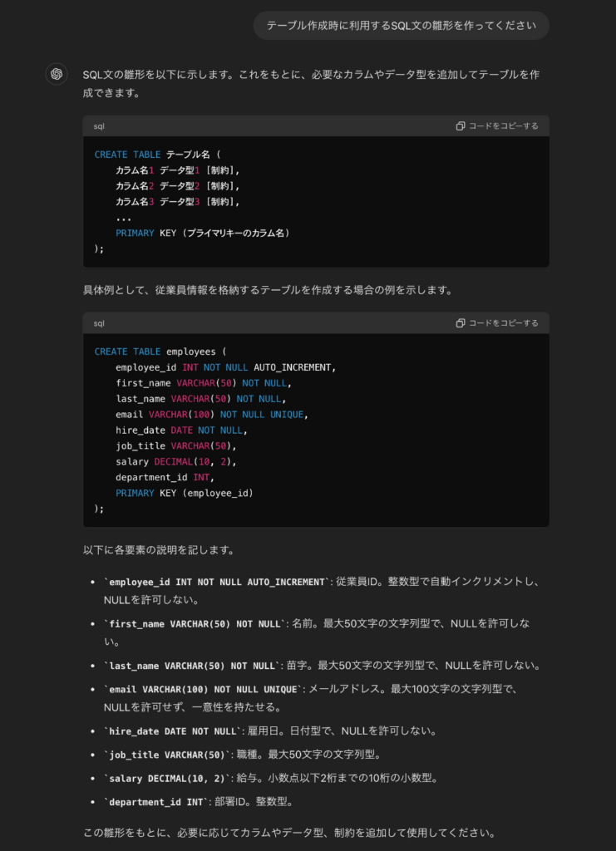Click the copy icon on the template code block
This screenshot has width=616, height=851.
click(x=461, y=126)
